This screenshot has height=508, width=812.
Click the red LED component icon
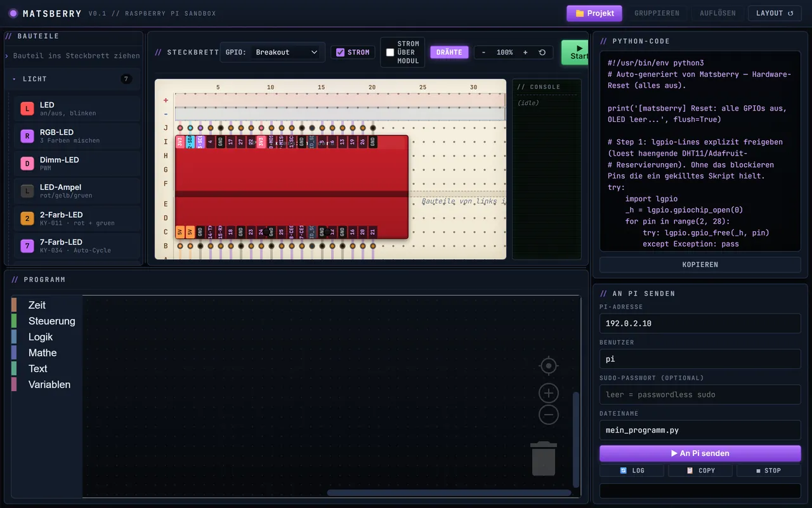[27, 109]
